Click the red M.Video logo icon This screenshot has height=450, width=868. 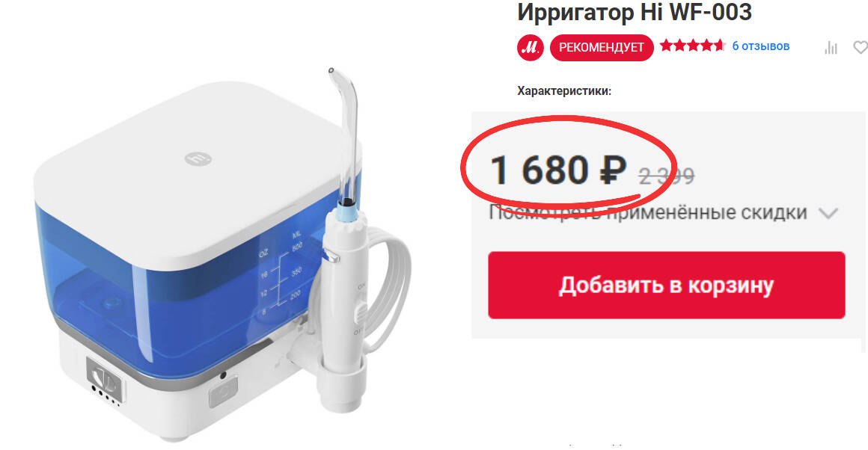pyautogui.click(x=531, y=48)
